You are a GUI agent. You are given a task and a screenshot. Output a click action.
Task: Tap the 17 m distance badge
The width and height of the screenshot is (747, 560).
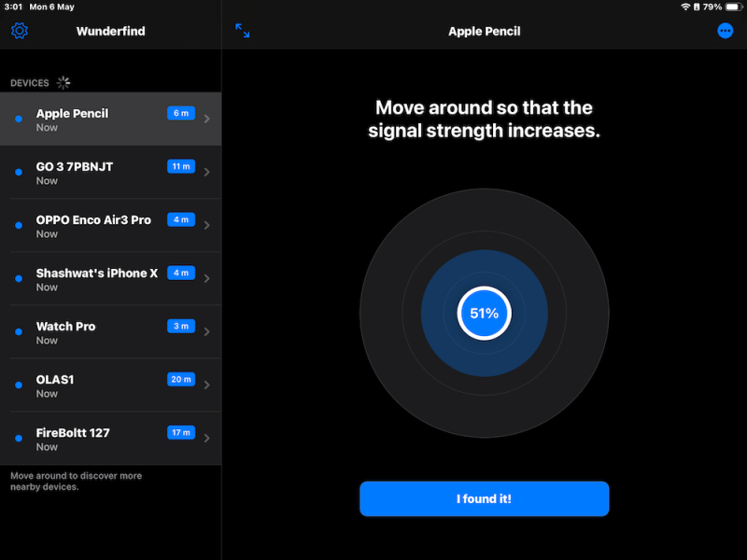pyautogui.click(x=181, y=433)
